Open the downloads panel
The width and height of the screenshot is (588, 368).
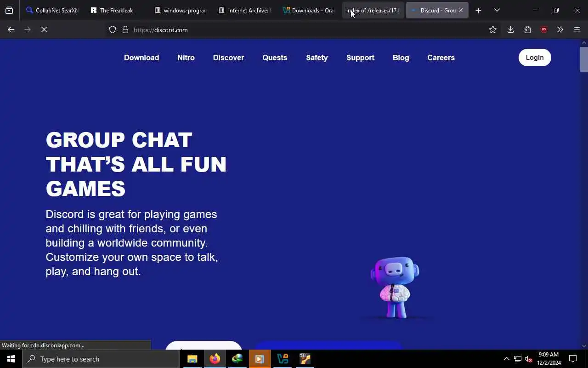pos(510,29)
